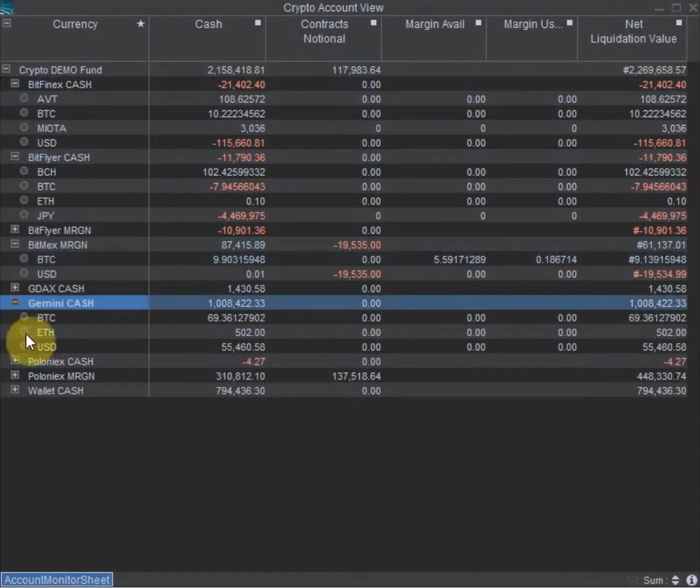Minimize the Crypto Account View window
This screenshot has width=700, height=588.
tap(659, 8)
